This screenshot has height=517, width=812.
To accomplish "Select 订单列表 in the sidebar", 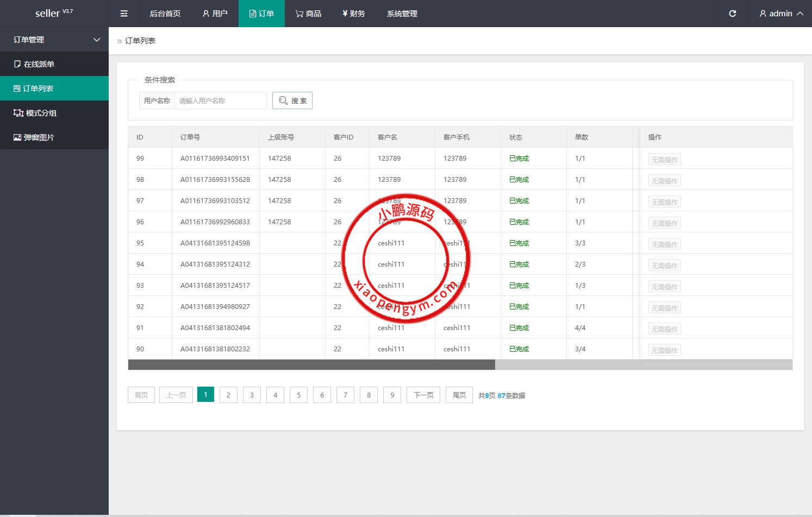I will point(54,89).
